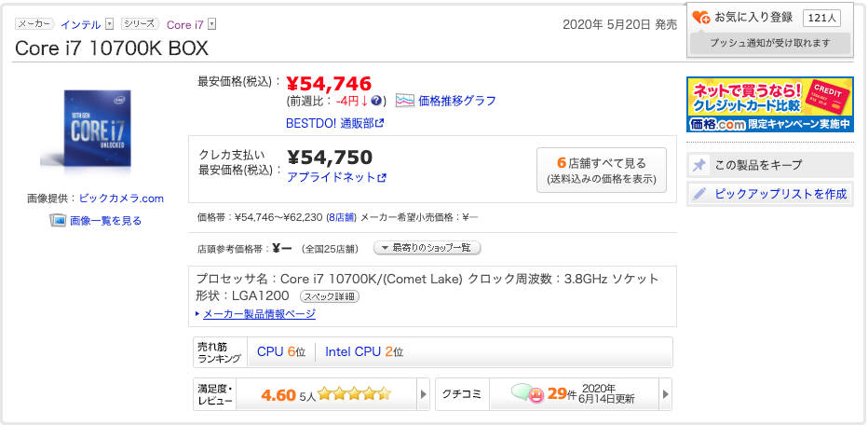Click the 29件 review count
The width and height of the screenshot is (868, 425).
coord(563,394)
